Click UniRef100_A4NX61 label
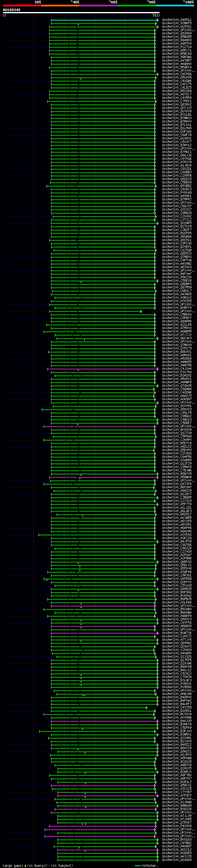This screenshot has height=868, width=197. [176, 355]
